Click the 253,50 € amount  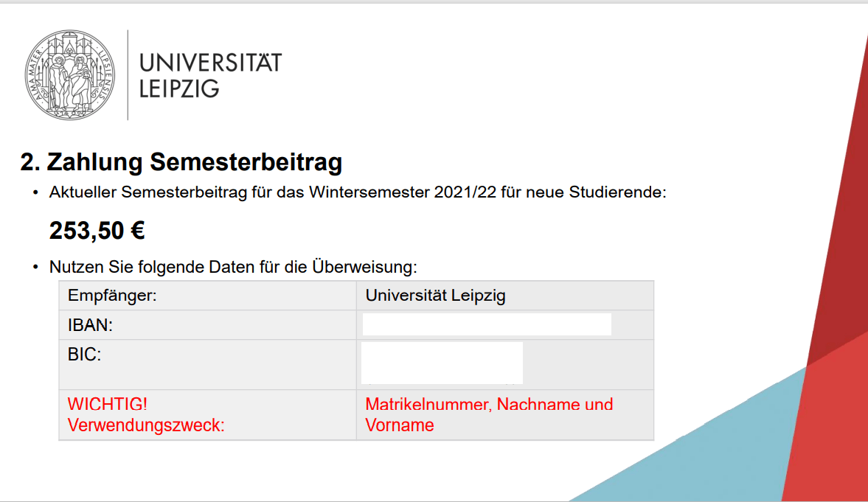coord(97,231)
